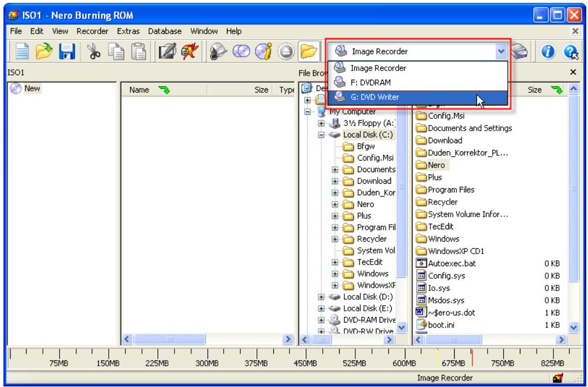The height and width of the screenshot is (387, 588).
Task: Open the View menu
Action: 60,31
